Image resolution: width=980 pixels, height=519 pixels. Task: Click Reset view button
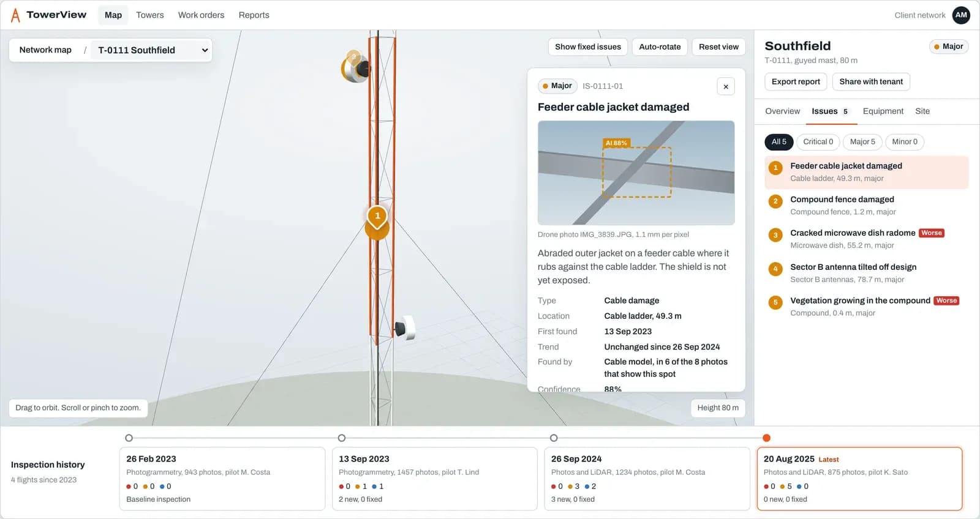tap(718, 47)
